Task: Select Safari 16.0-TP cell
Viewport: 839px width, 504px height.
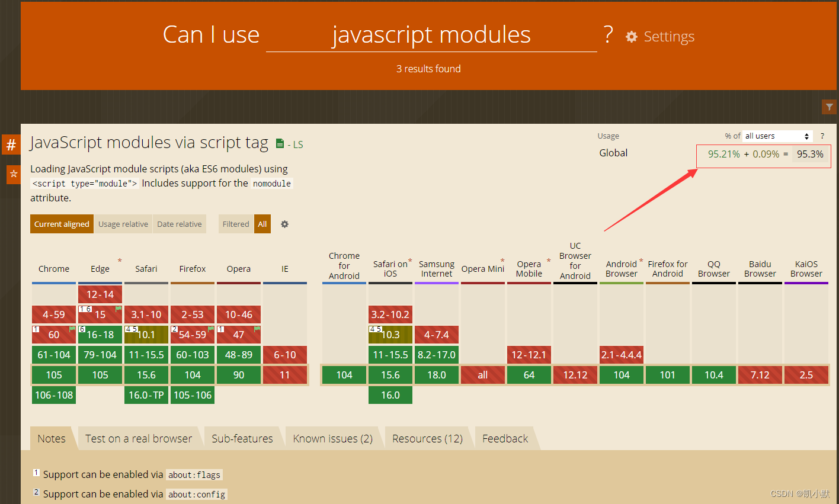Action: point(146,395)
